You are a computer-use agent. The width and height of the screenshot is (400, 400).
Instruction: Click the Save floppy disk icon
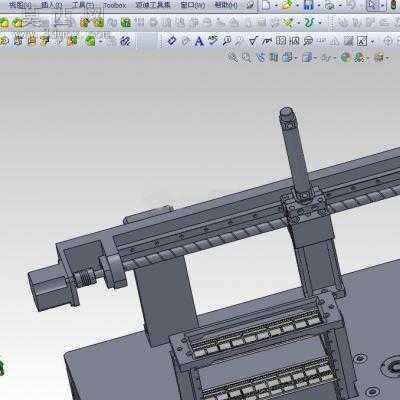pos(309,5)
